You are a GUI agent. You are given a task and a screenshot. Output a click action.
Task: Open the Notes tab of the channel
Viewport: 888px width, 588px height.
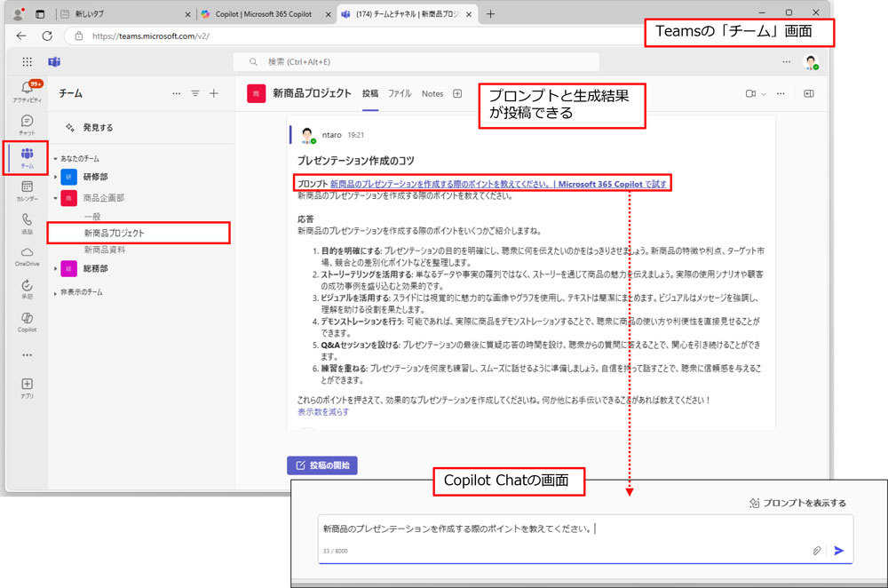pos(432,93)
